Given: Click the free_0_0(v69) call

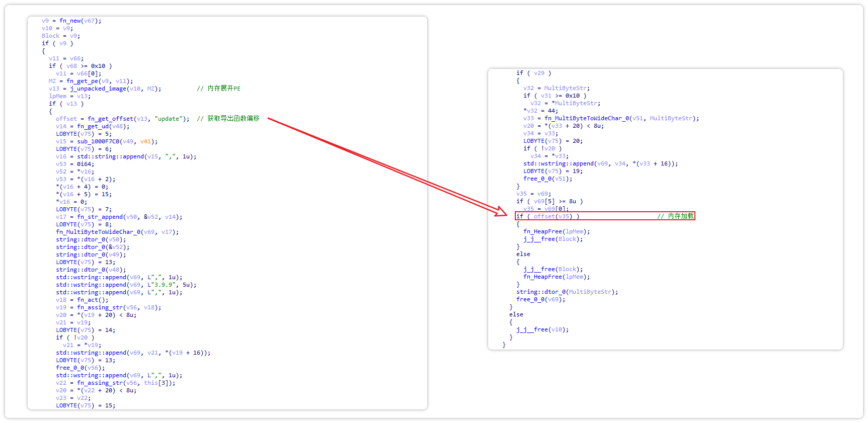Looking at the screenshot, I should tap(540, 299).
